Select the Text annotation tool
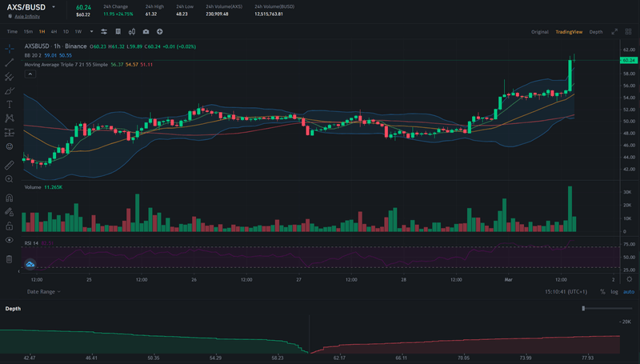 click(10, 105)
